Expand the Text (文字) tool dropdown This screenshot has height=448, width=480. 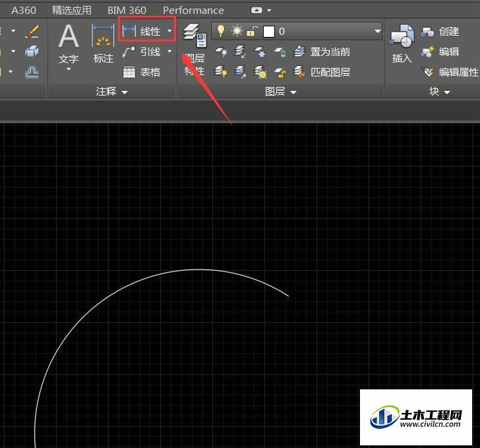coord(69,69)
